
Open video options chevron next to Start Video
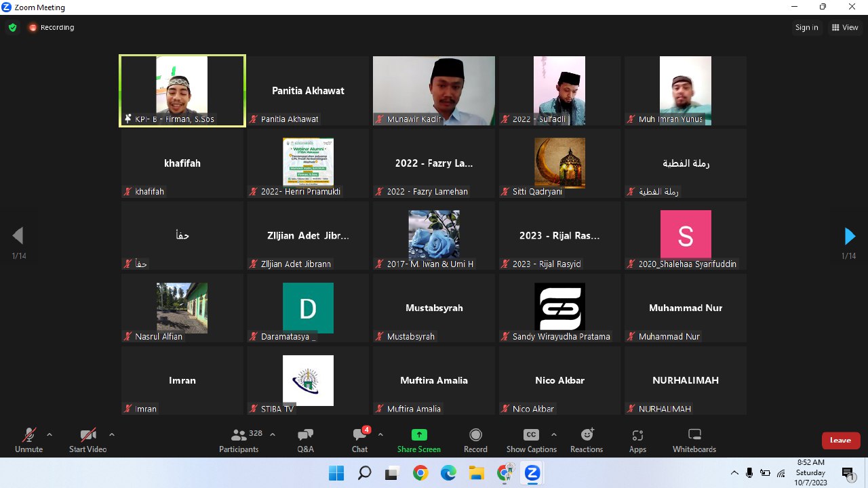112,436
